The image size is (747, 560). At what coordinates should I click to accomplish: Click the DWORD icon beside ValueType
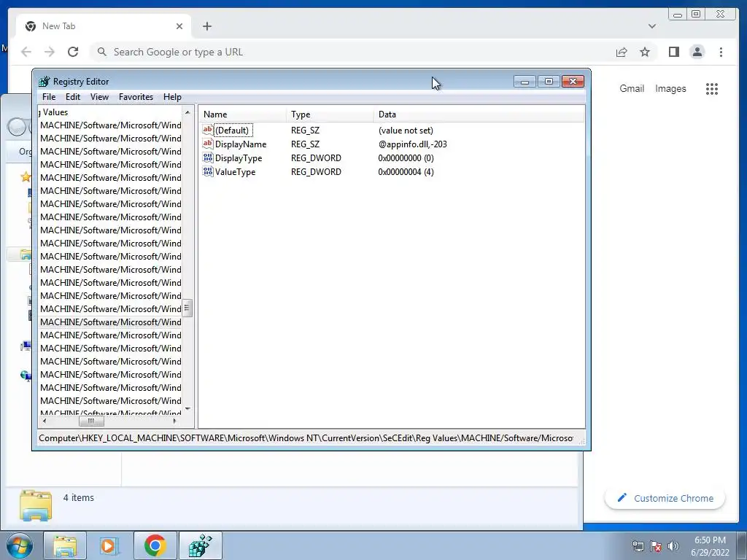point(207,171)
